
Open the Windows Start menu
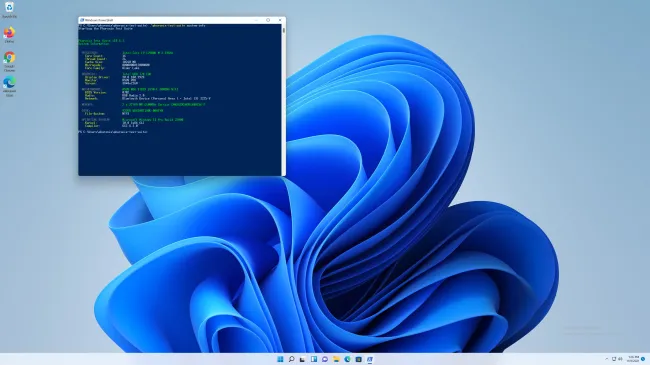(280, 359)
